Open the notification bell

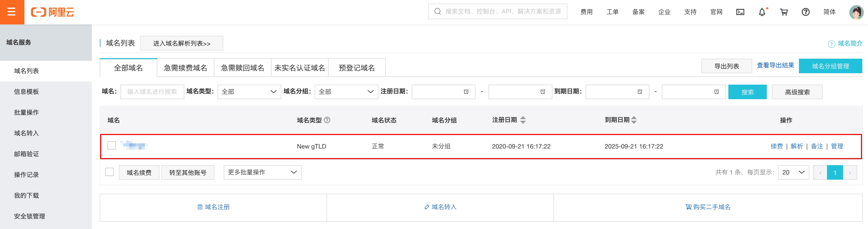[762, 12]
